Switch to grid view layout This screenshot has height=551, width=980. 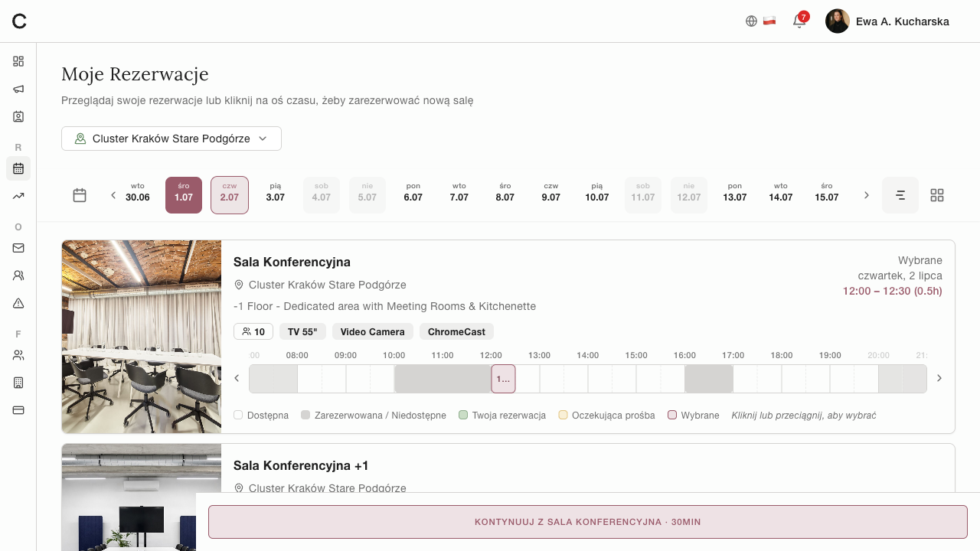pyautogui.click(x=937, y=195)
